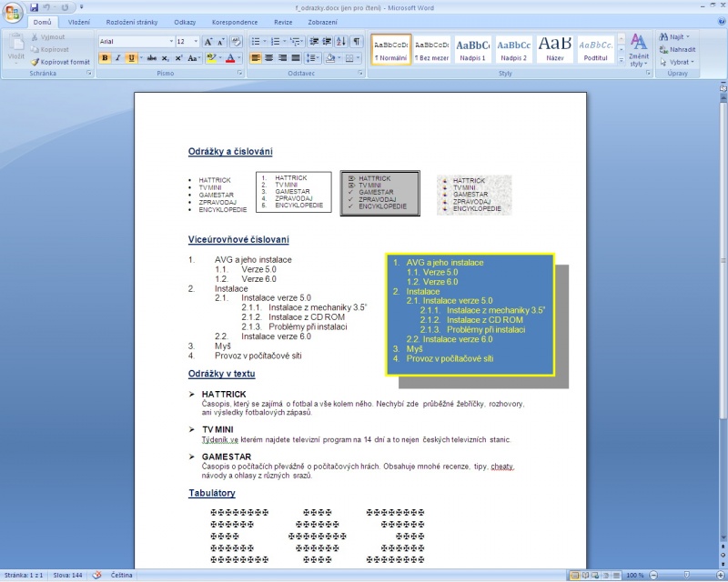This screenshot has height=582, width=728.
Task: Open the Vybrat select dropdown
Action: click(676, 62)
